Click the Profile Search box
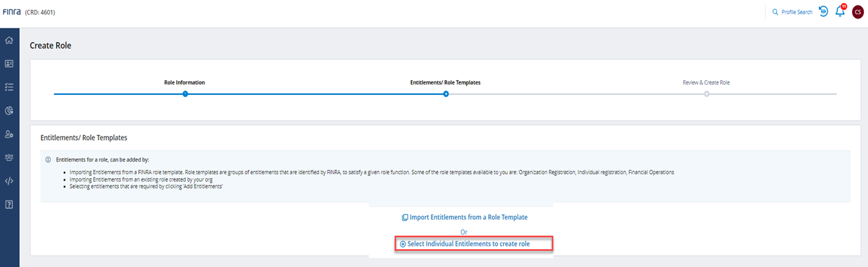 click(x=792, y=12)
